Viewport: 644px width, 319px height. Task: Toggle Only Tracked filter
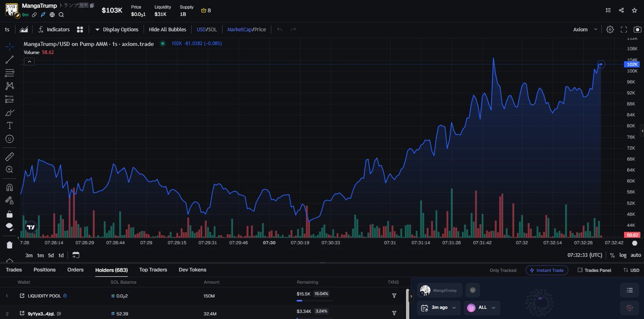coord(503,270)
